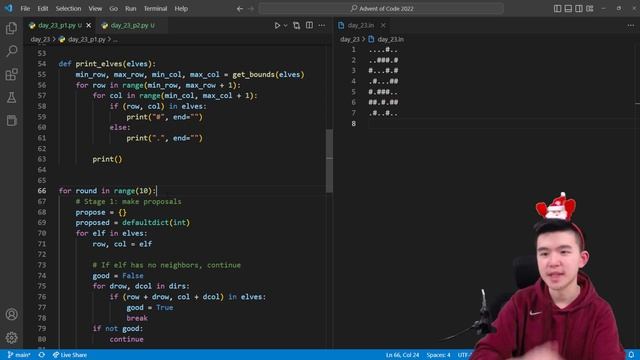The image size is (640, 360).
Task: Expand the run options dropdown arrow
Action: tap(285, 25)
